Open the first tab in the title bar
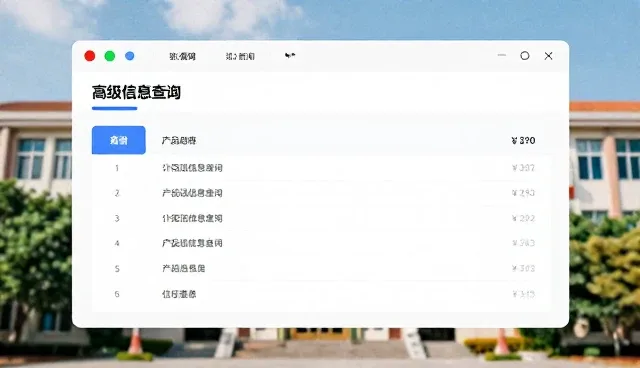 (x=182, y=56)
